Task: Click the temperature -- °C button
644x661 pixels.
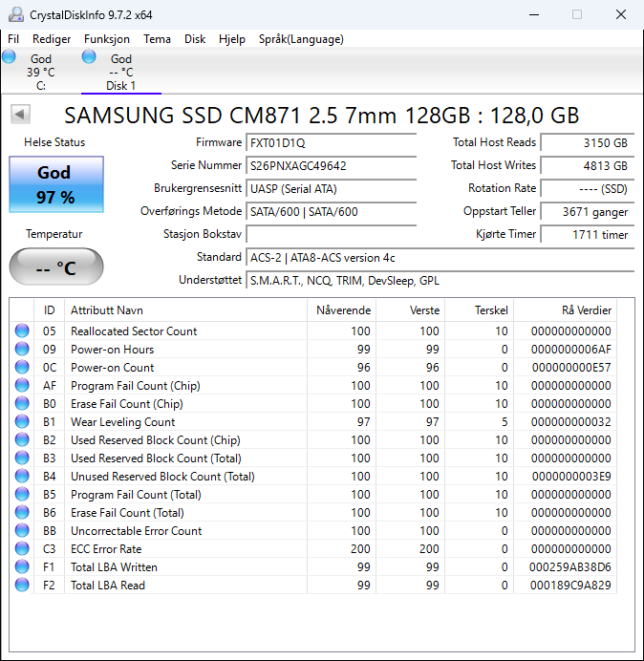Action: 56,267
